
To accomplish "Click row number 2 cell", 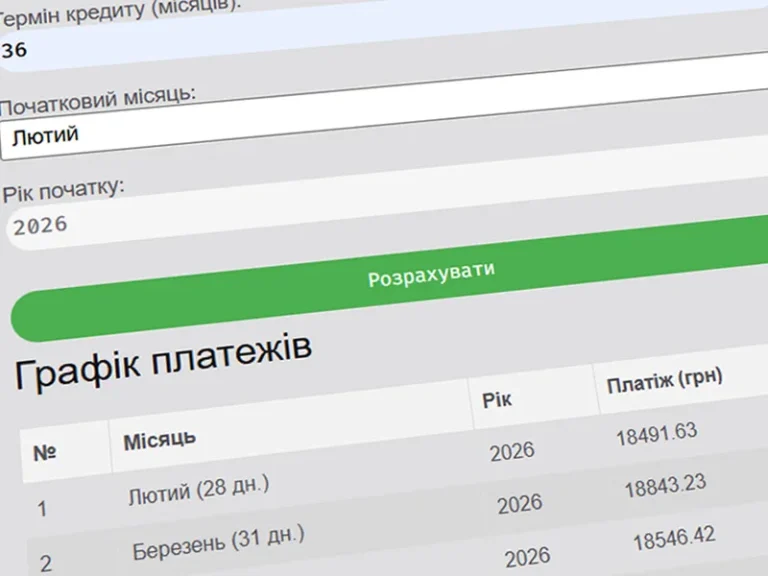I will (x=46, y=564).
